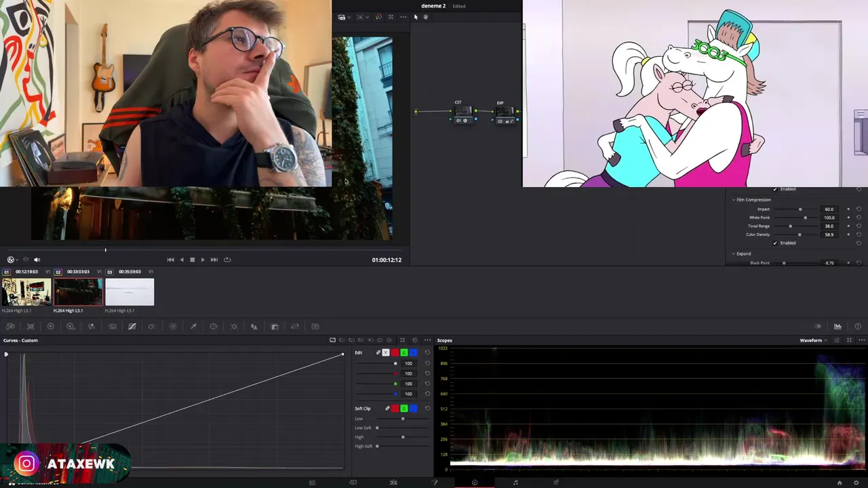868x488 pixels.
Task: Switch to the Fairlight page
Action: [x=515, y=483]
